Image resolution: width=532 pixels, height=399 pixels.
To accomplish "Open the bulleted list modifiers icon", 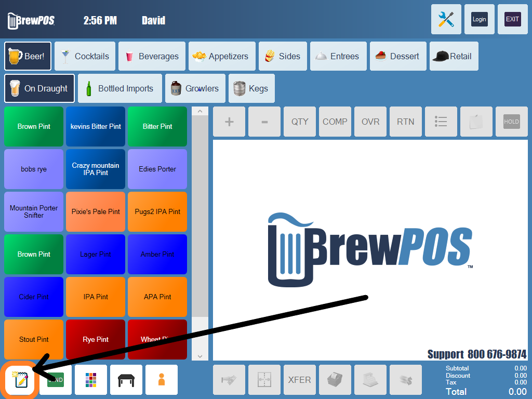I will tap(441, 122).
